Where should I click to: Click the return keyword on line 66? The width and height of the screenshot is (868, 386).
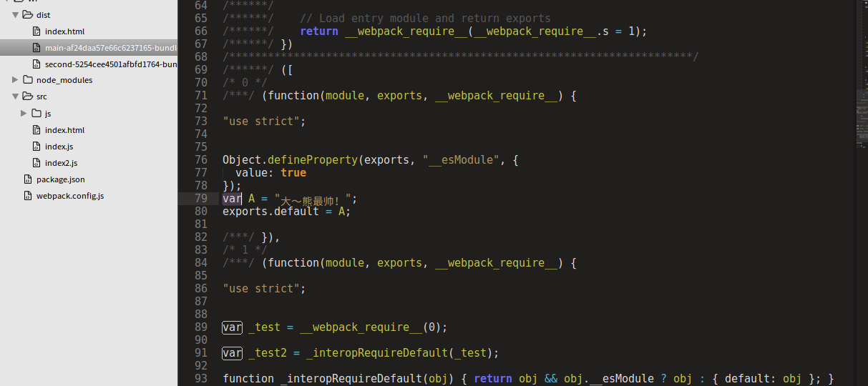319,31
